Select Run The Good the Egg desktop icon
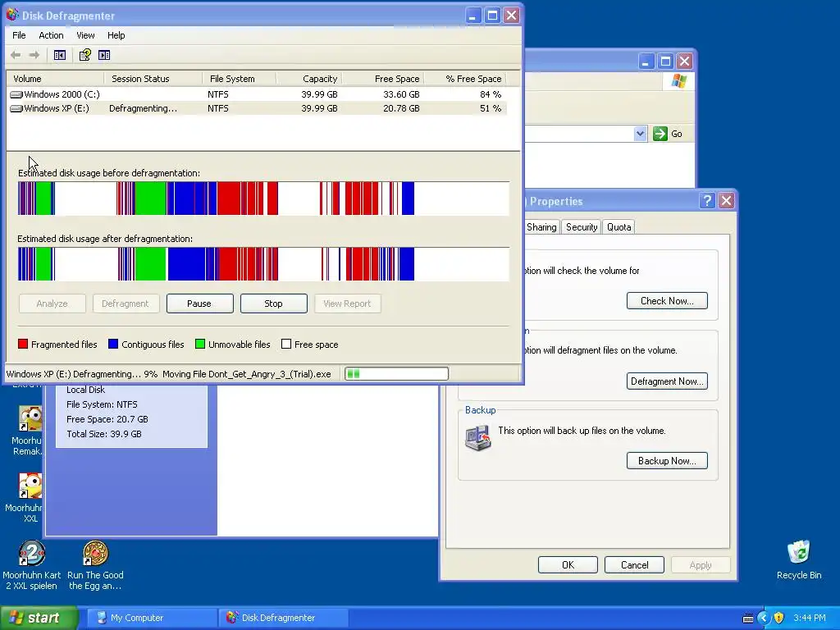The width and height of the screenshot is (840, 630). click(95, 553)
